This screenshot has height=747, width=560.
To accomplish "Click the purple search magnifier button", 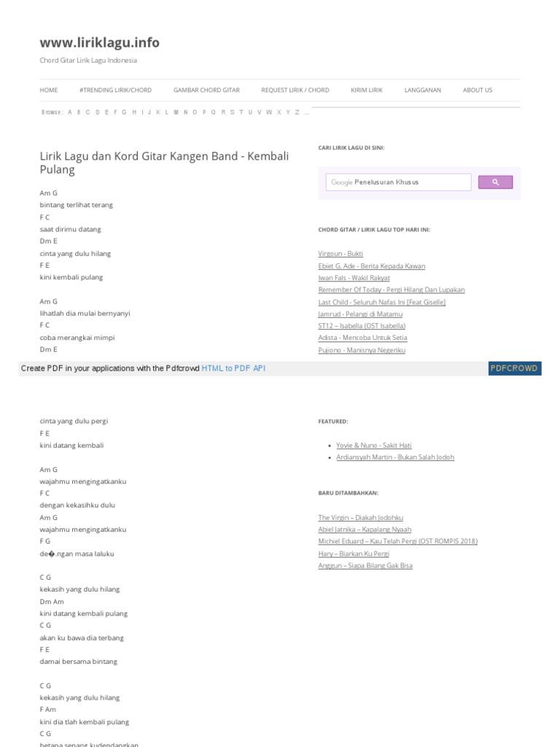I will 495,182.
